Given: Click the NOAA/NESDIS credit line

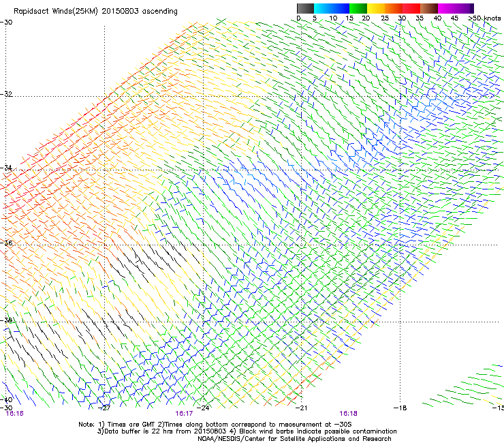Looking at the screenshot, I should point(294,439).
